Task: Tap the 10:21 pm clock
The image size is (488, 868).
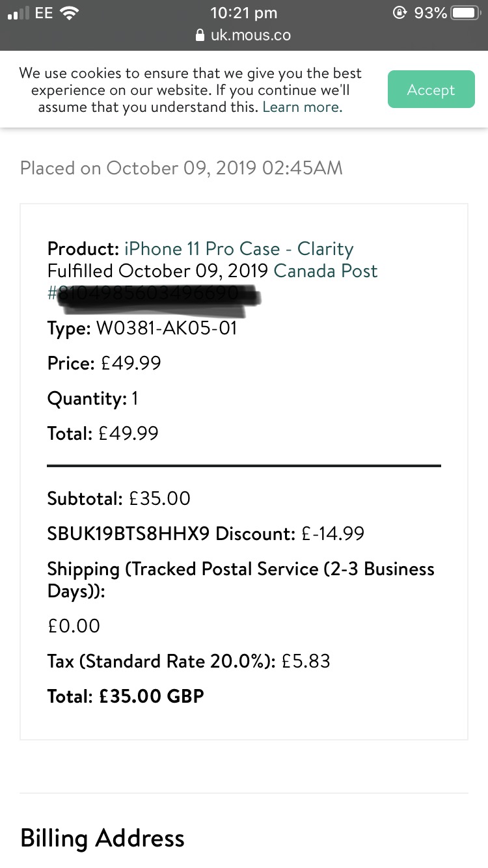Action: [244, 13]
